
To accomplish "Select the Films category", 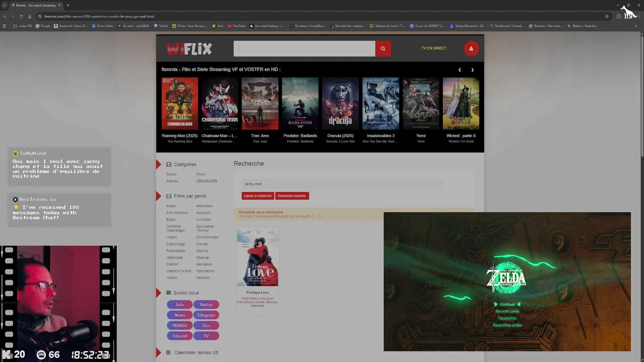I will click(201, 174).
